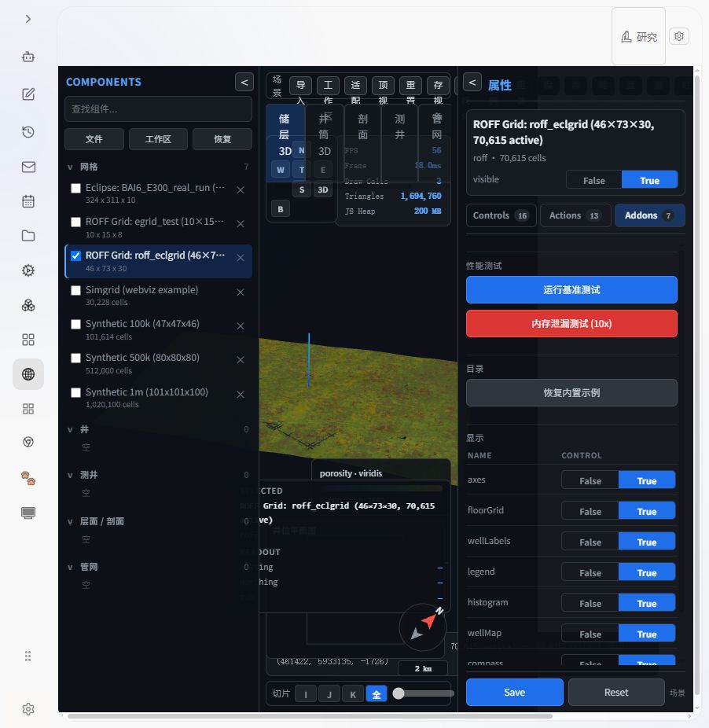Click the S view direction button
This screenshot has height=728, width=709.
[x=302, y=189]
